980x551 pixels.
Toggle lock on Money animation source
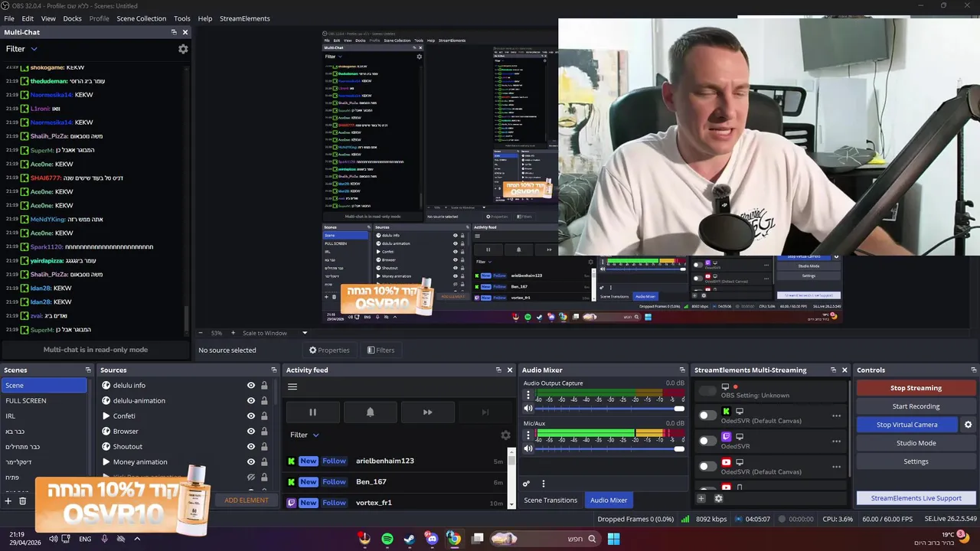coord(264,462)
